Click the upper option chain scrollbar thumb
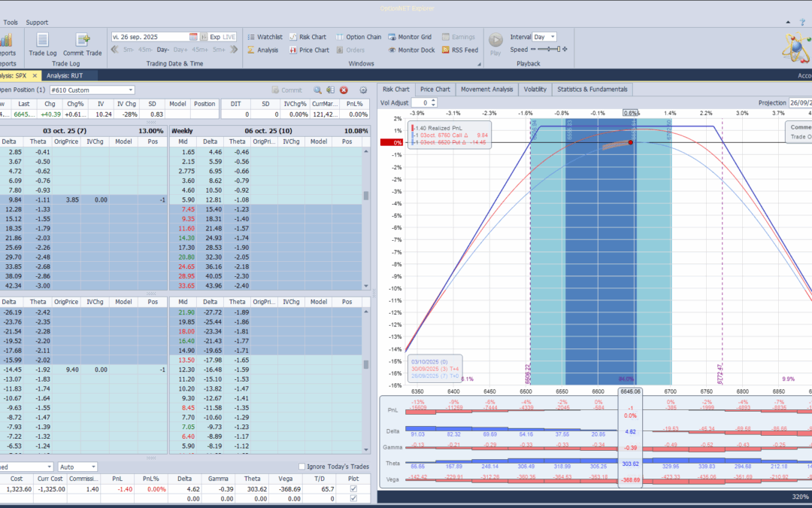This screenshot has height=508, width=812. (366, 196)
